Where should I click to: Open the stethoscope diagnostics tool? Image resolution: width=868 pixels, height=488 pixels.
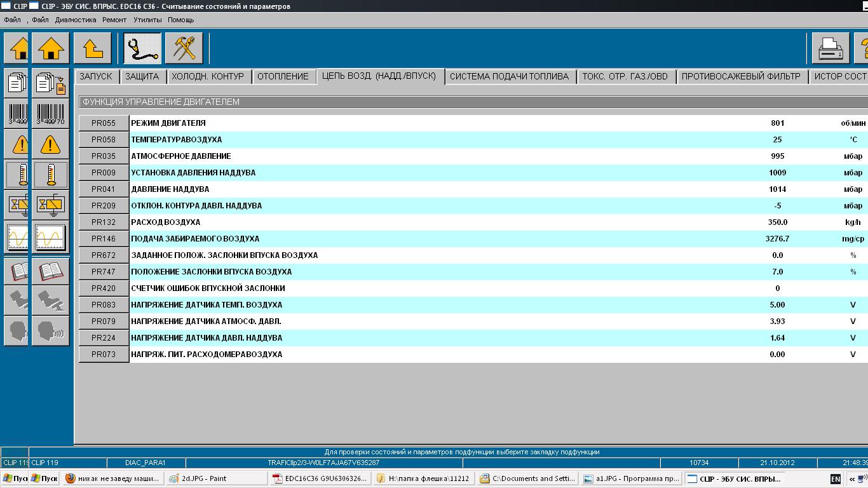click(142, 48)
